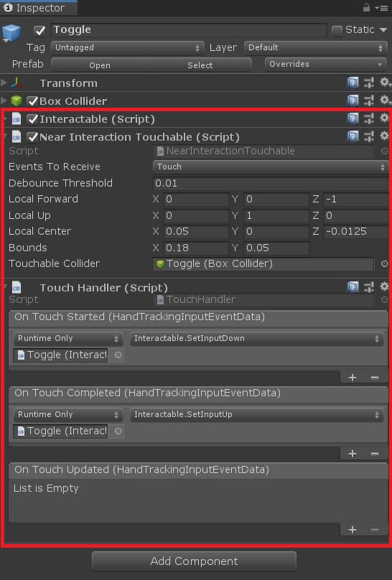392x580 pixels.
Task: Expand the Transform component
Action: pyautogui.click(x=4, y=82)
